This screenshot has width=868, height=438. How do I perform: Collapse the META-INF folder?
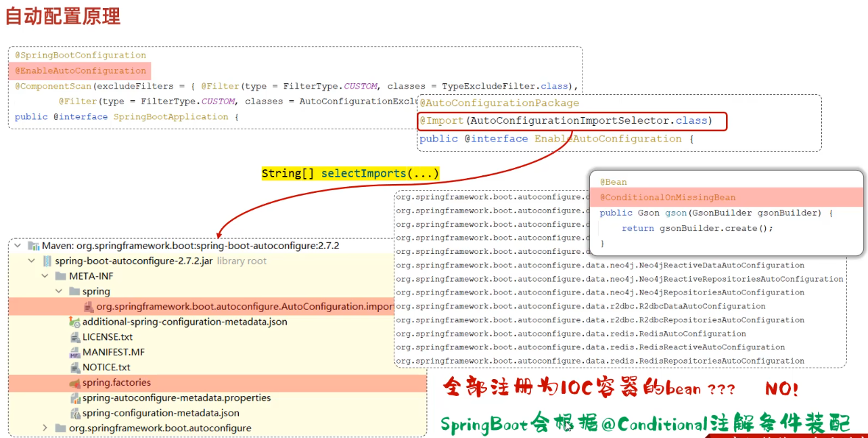point(45,276)
